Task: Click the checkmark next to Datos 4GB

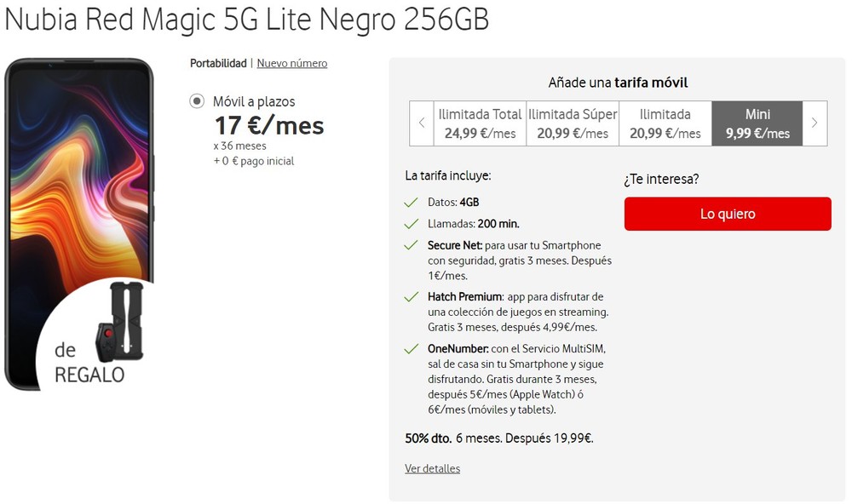Action: [x=412, y=203]
